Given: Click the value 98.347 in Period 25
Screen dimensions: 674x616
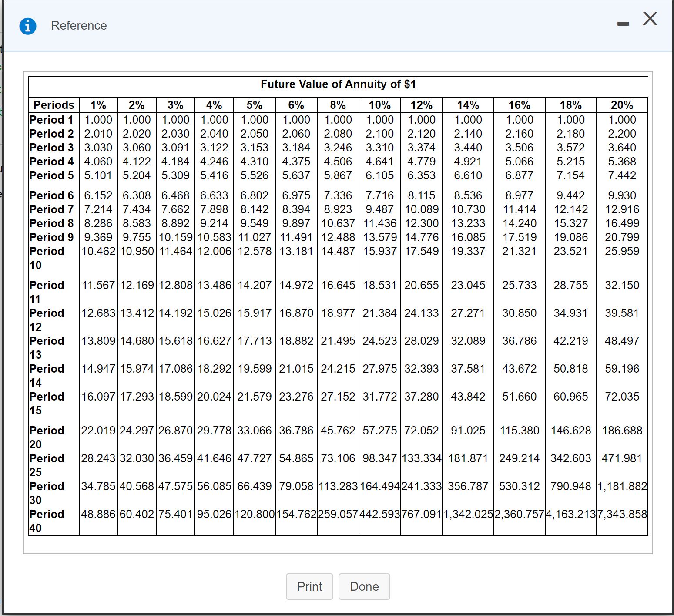Looking at the screenshot, I should (x=380, y=458).
